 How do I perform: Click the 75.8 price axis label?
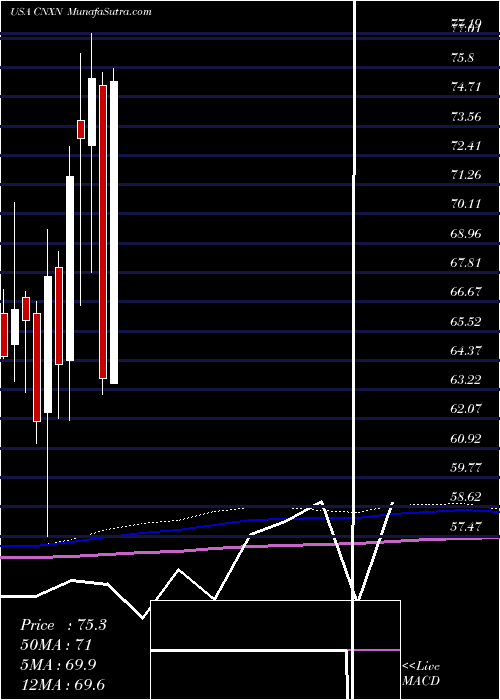463,58
